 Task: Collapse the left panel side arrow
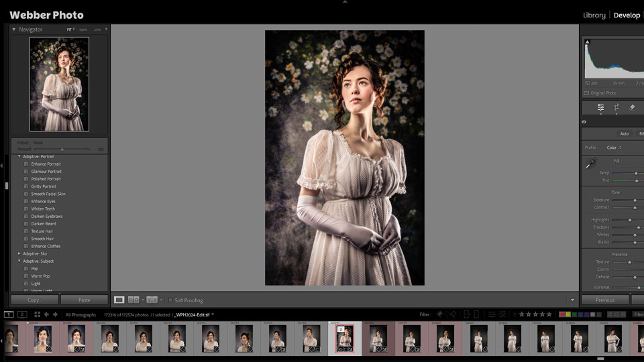pyautogui.click(x=1, y=166)
